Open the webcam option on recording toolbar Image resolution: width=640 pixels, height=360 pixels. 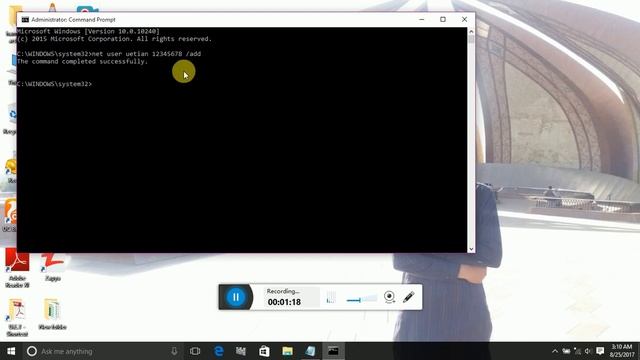point(389,297)
